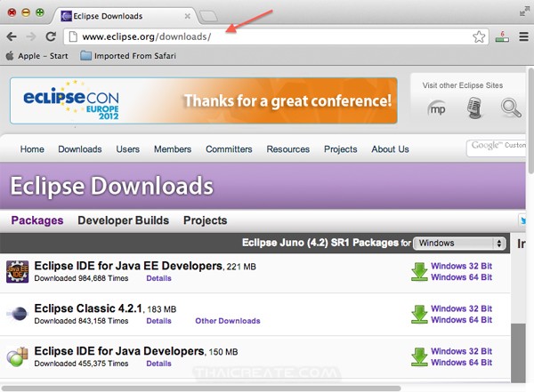
Task: Click the horizontal scrollbar at bottom
Action: pyautogui.click(x=201, y=388)
